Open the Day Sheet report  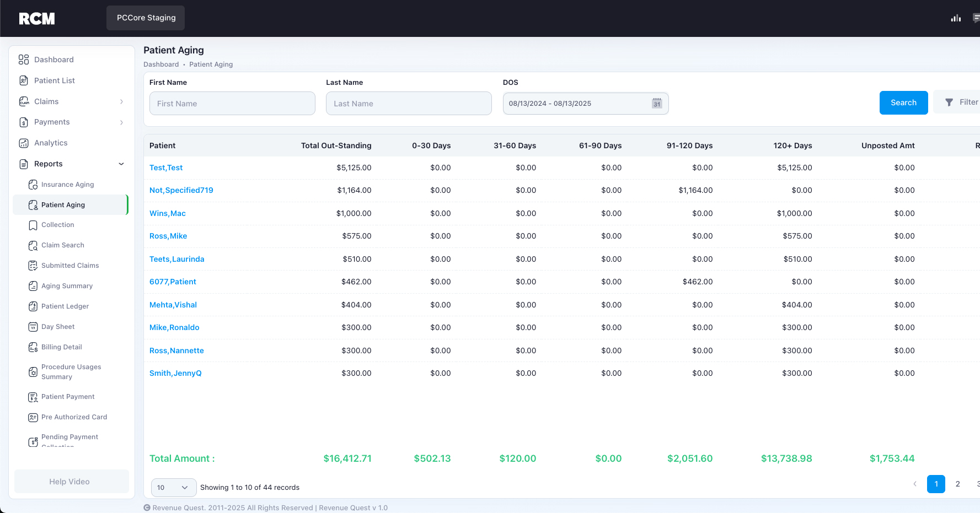pyautogui.click(x=58, y=326)
